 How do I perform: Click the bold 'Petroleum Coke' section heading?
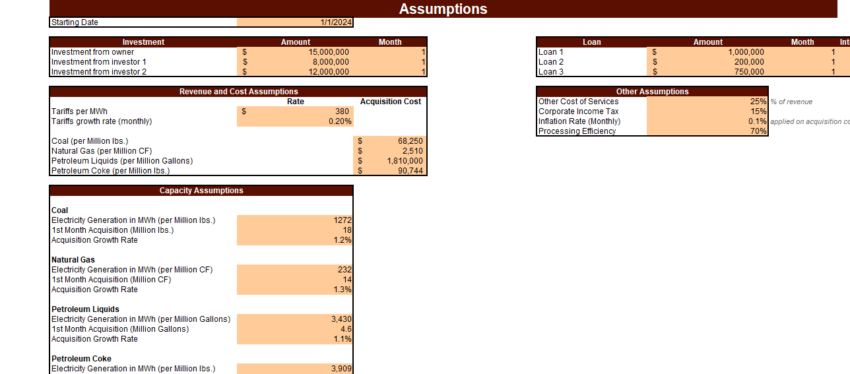(82, 358)
